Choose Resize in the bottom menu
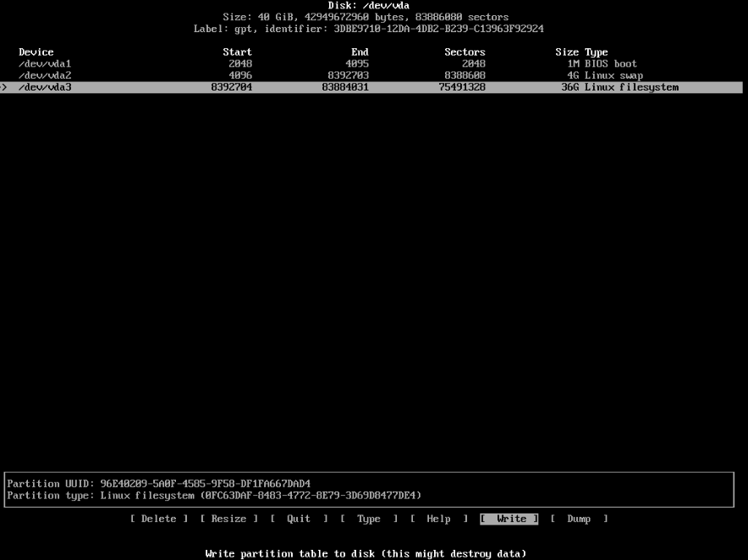This screenshot has height=560, width=748. coord(228,519)
